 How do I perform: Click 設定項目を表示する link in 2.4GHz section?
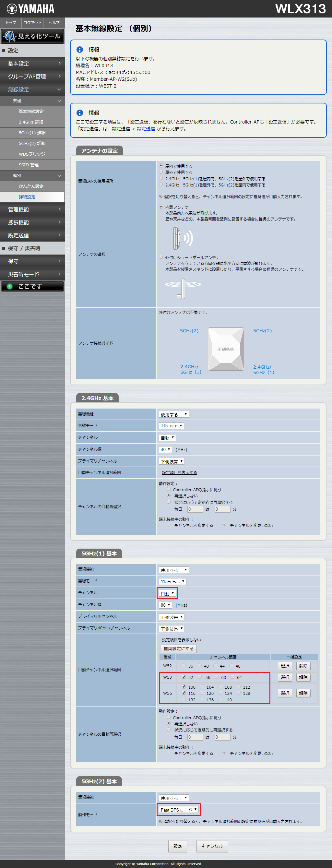180,473
